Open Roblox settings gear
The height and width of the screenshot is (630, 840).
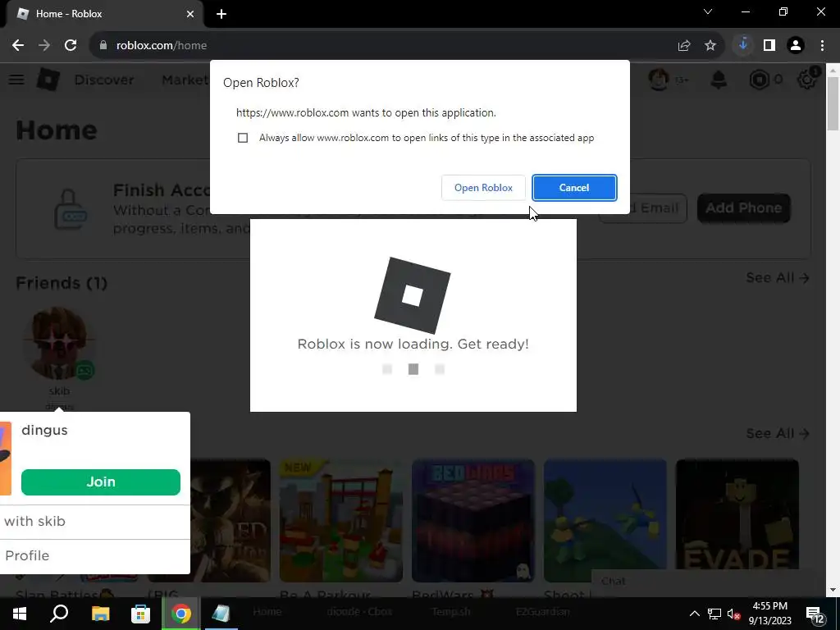(x=807, y=80)
